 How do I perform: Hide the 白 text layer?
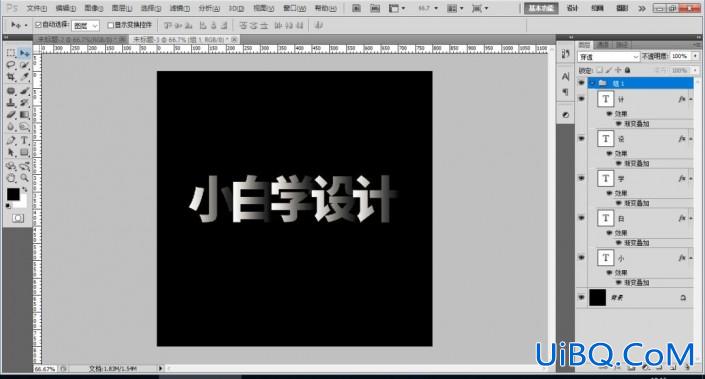tap(581, 218)
